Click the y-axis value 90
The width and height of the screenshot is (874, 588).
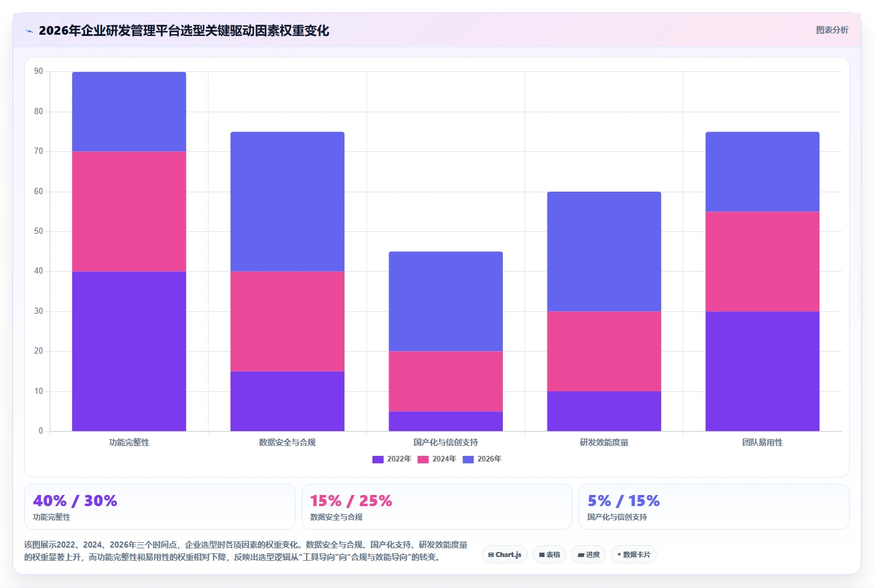(x=38, y=71)
